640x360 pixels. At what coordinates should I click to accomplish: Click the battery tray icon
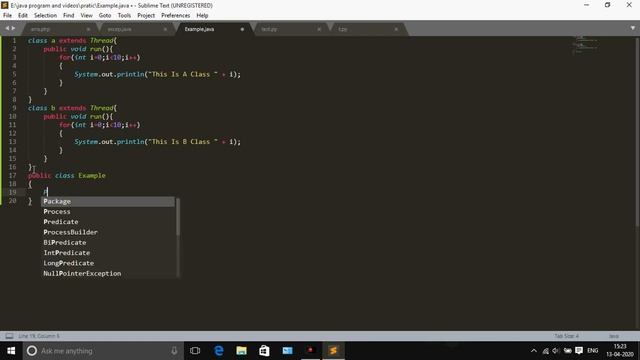567,351
